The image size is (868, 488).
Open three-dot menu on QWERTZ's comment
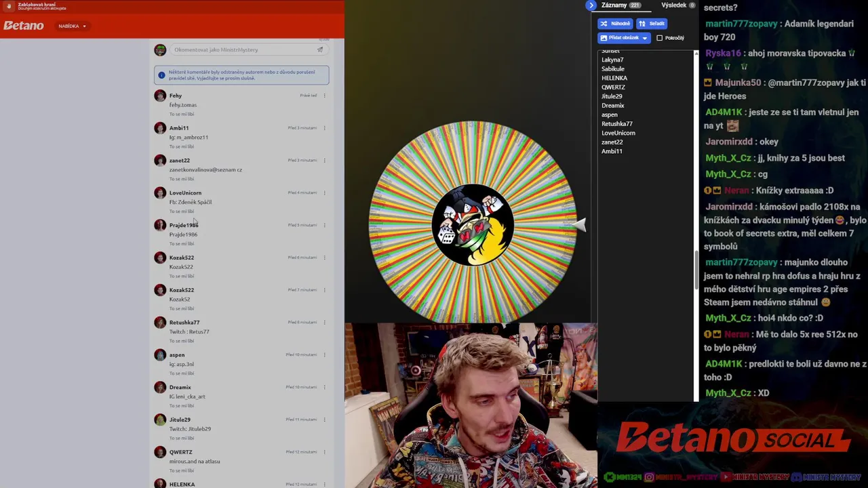[x=324, y=452]
